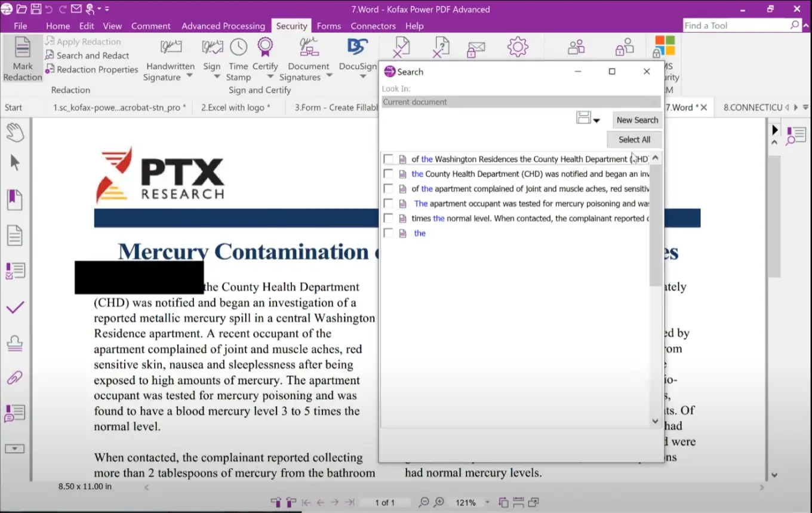Click the Select All button

point(634,139)
